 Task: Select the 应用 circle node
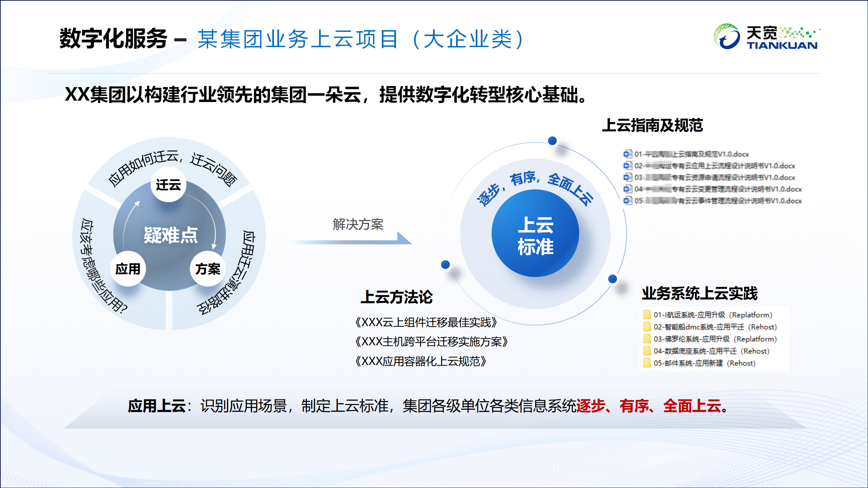[128, 269]
